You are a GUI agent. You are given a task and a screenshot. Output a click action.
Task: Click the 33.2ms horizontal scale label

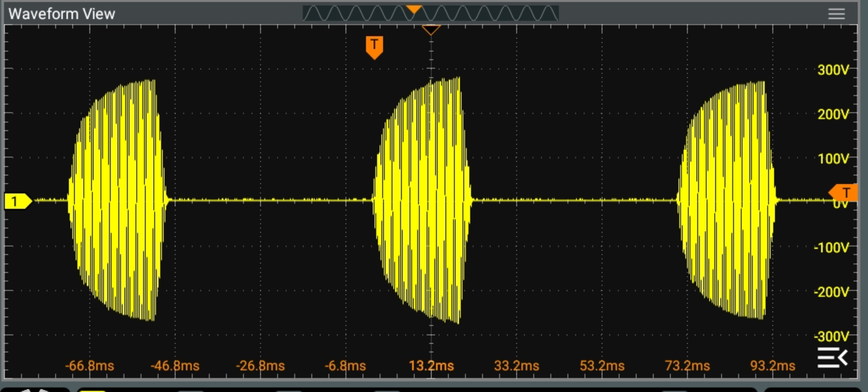tap(516, 366)
